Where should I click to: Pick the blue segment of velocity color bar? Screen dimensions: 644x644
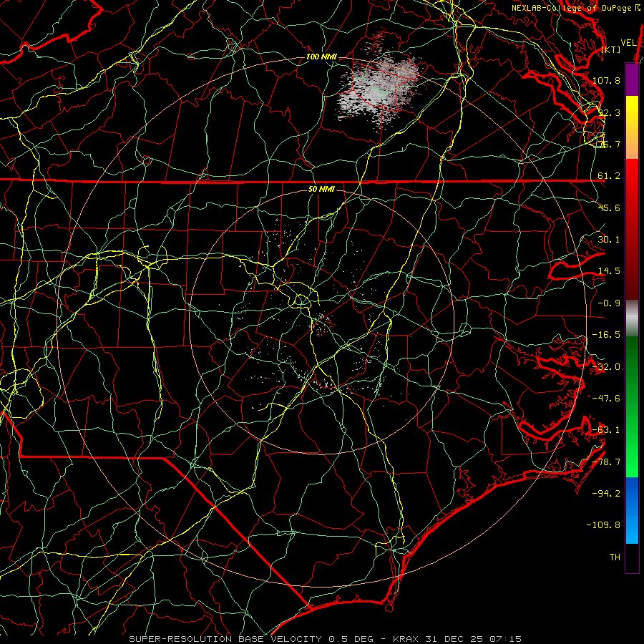(632, 510)
